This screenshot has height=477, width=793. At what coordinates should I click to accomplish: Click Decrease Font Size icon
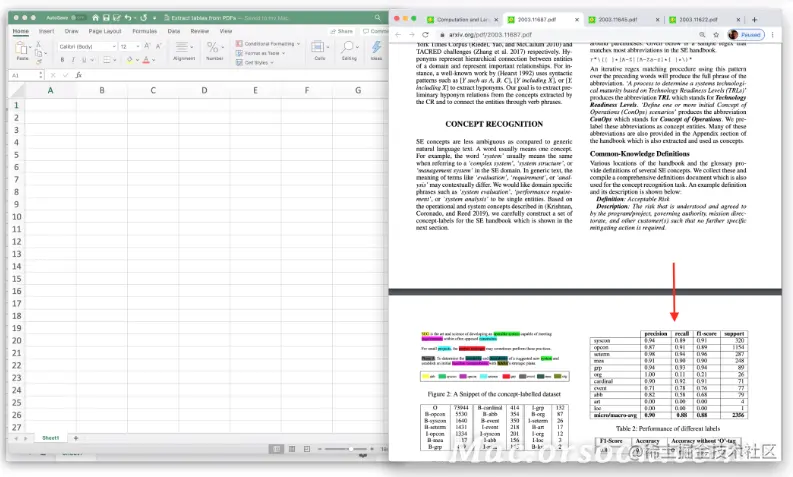tap(158, 46)
